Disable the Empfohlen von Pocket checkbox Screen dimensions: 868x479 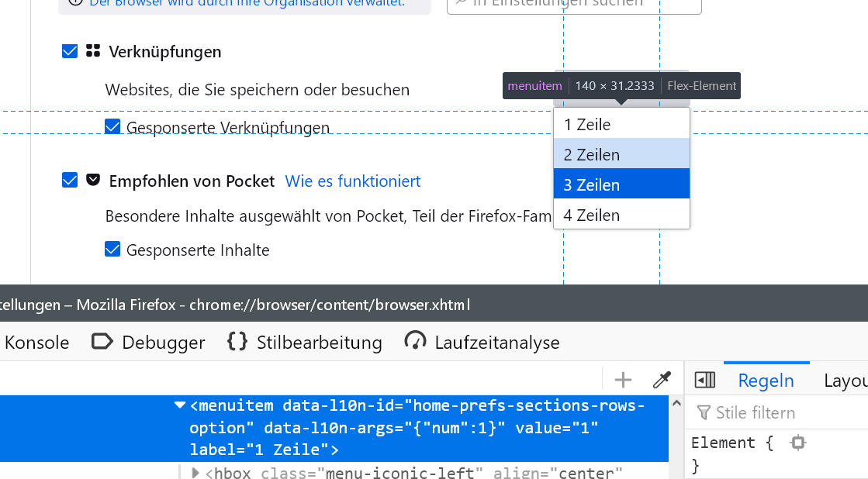click(70, 181)
